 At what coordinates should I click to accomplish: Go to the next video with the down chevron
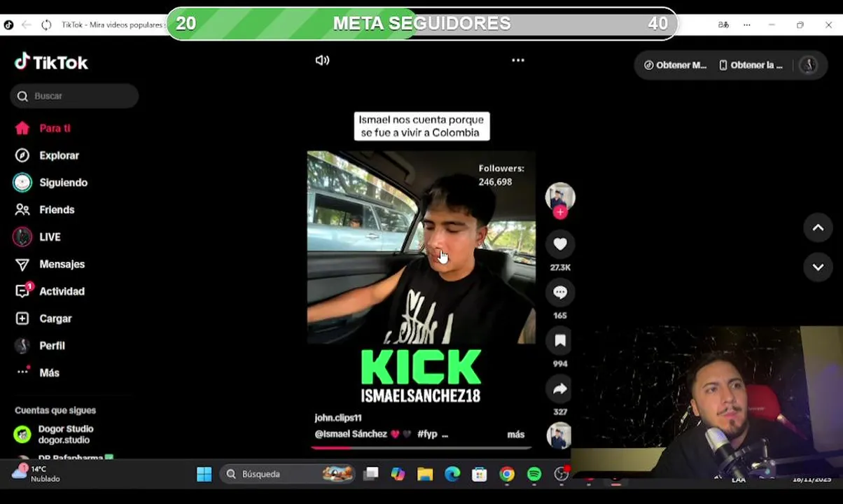[x=818, y=267]
